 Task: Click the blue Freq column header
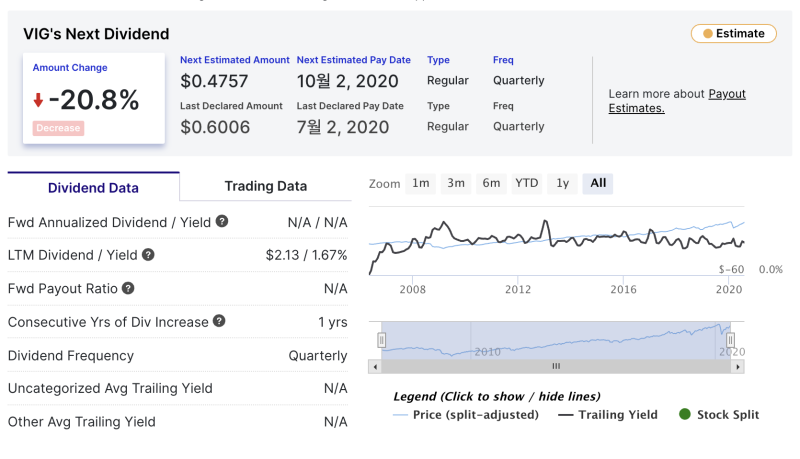[x=503, y=60]
